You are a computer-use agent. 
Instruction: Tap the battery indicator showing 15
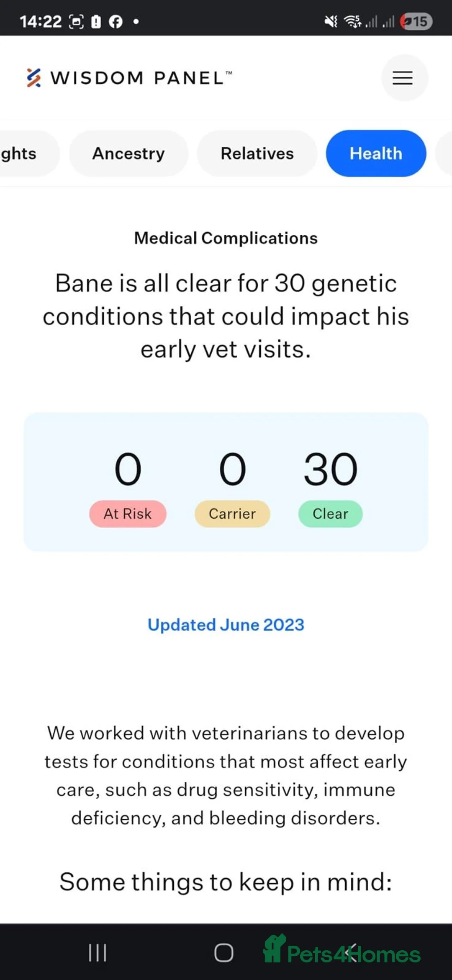click(x=416, y=21)
